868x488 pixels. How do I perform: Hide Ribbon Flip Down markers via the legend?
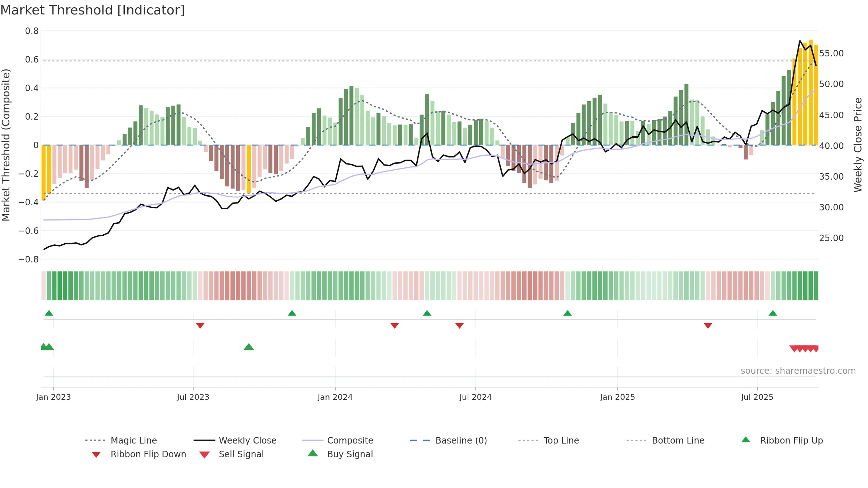coord(139,454)
